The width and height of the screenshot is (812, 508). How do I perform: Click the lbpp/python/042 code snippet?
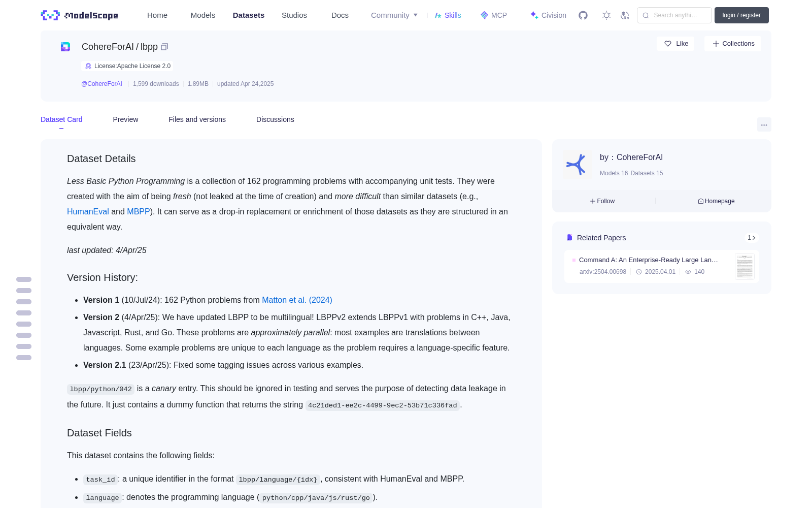[x=101, y=389]
